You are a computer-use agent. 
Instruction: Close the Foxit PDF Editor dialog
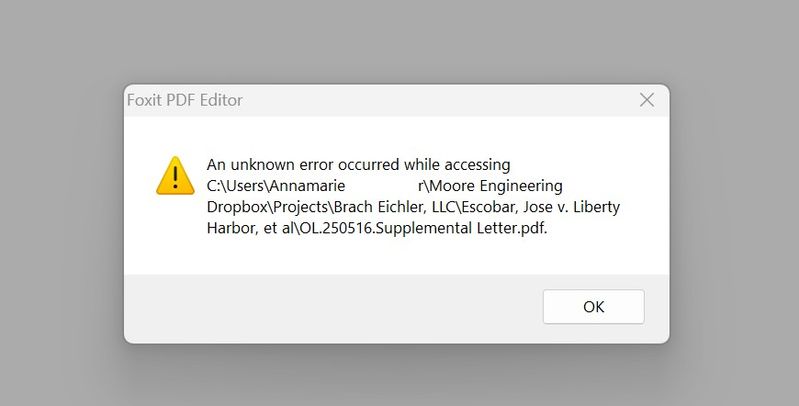coord(647,100)
